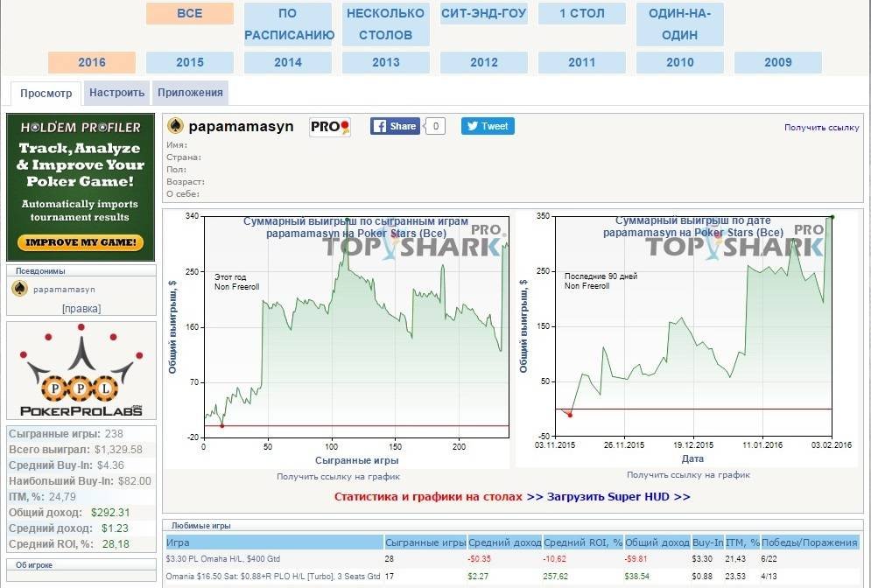Viewport: 871px width, 588px height.
Task: Click the pseudonym icon for papamamasyn in sidebar
Action: 19,289
